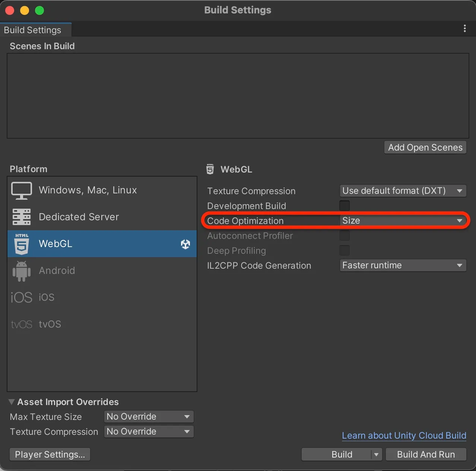Click the Code Optimization label
Image resolution: width=476 pixels, height=471 pixels.
pos(245,221)
